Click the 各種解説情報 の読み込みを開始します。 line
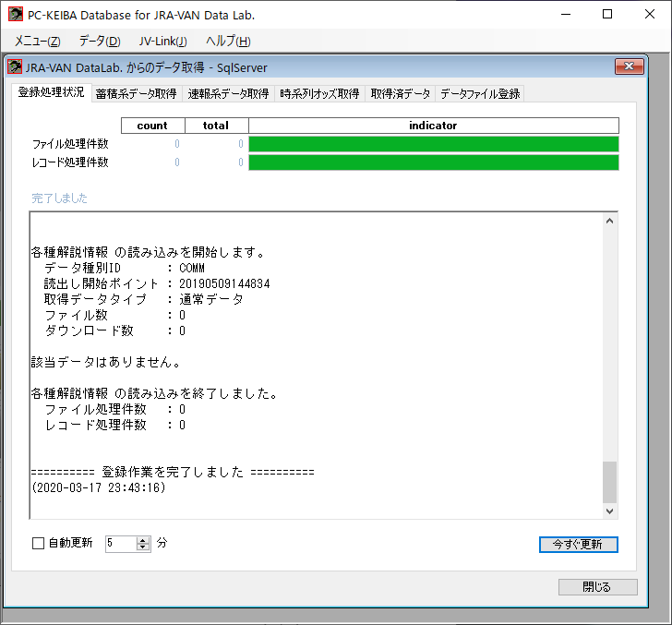This screenshot has height=625, width=672. coord(148,252)
